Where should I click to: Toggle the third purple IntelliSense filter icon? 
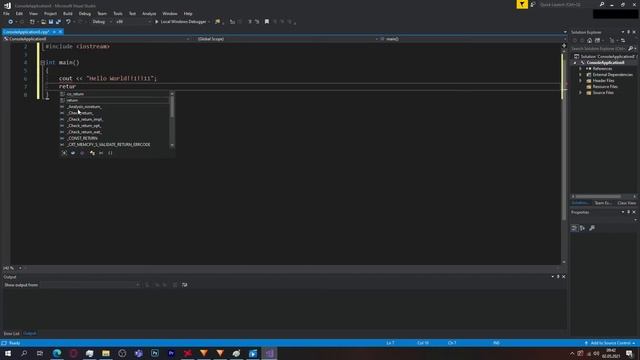coord(82,153)
